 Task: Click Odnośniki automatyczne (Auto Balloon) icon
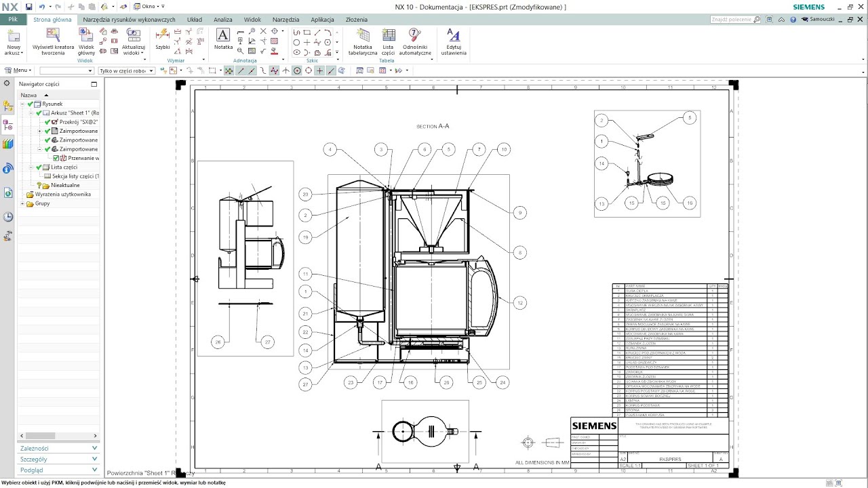coord(415,35)
